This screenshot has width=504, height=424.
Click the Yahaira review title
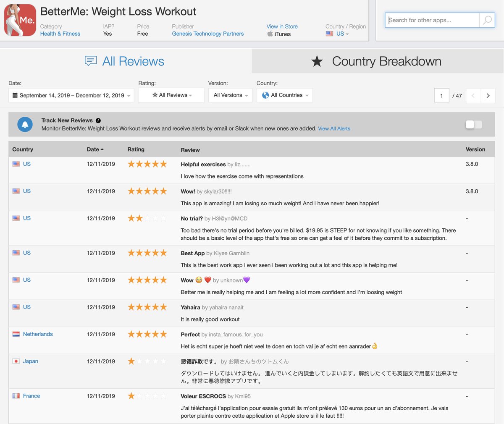coord(190,307)
